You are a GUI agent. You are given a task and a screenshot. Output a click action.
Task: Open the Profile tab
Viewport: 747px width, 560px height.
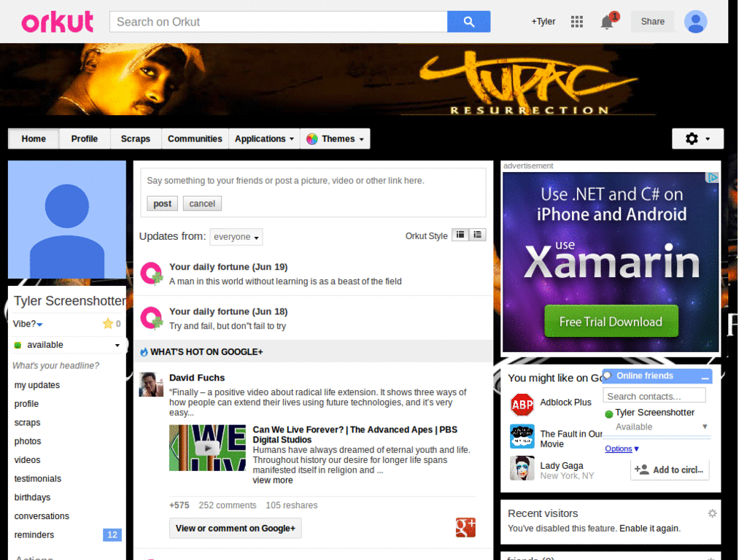pos(85,139)
